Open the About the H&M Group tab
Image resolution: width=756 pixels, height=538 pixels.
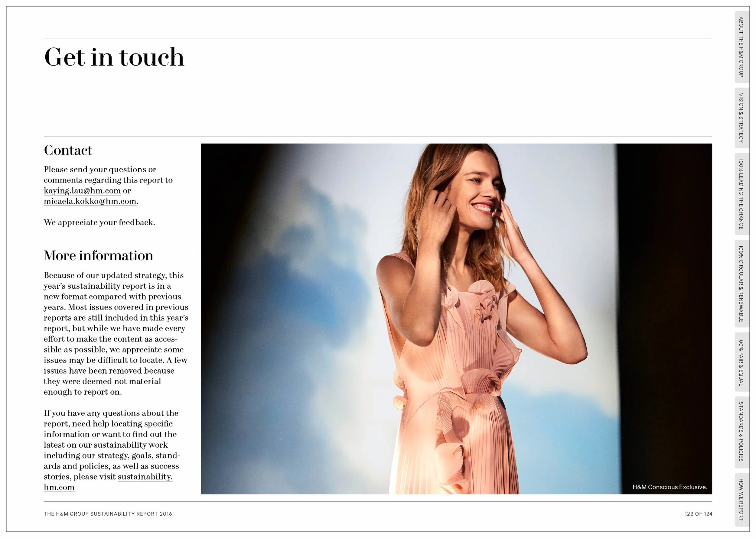click(x=741, y=47)
